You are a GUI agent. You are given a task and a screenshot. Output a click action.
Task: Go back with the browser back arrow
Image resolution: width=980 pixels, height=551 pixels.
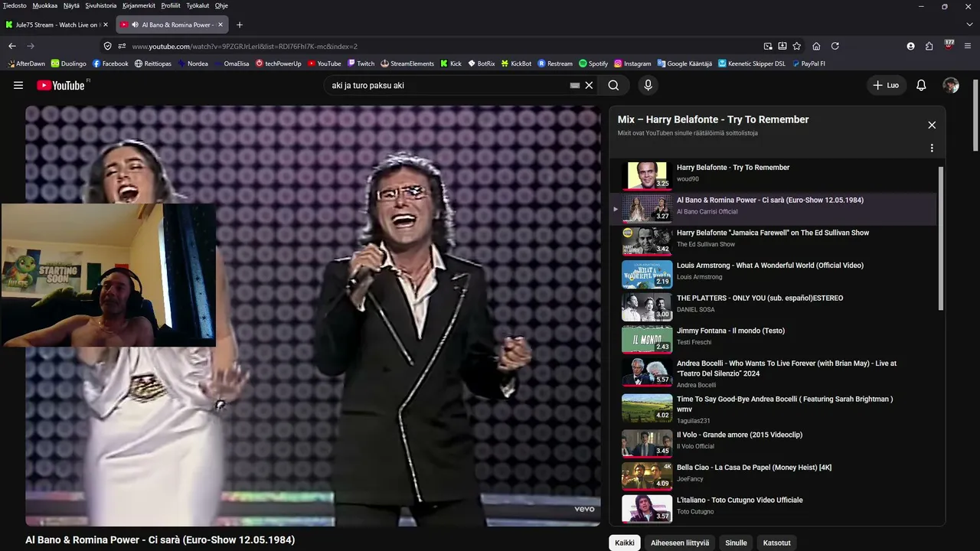(x=12, y=46)
